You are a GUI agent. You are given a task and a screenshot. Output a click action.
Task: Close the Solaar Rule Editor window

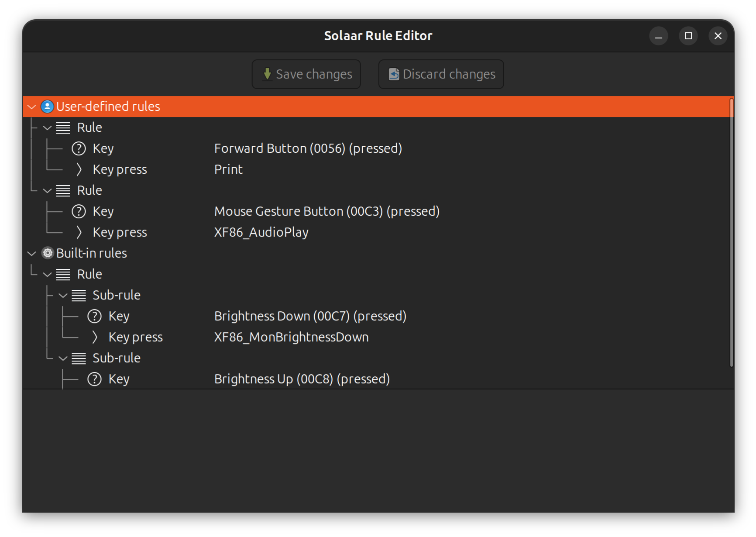pyautogui.click(x=718, y=36)
